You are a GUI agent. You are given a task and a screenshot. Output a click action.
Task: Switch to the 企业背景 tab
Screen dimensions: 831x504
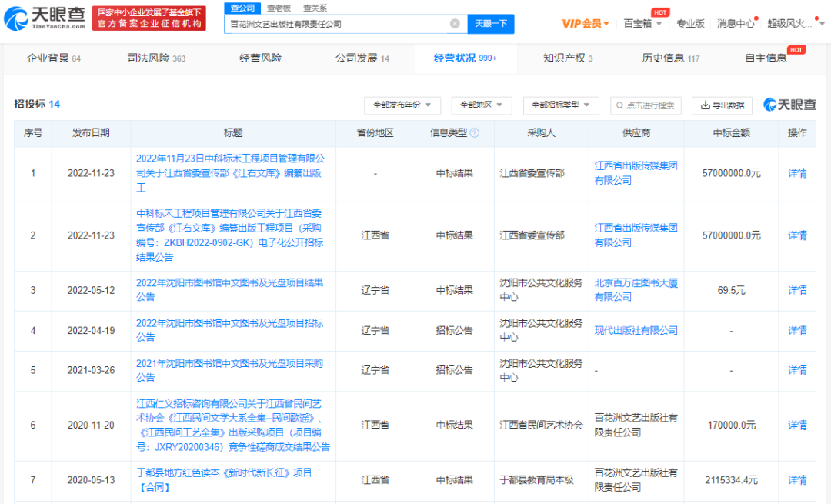pyautogui.click(x=54, y=58)
